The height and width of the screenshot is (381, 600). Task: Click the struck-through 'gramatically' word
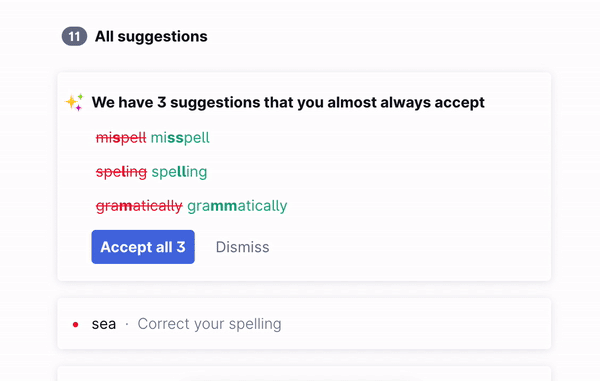point(139,206)
